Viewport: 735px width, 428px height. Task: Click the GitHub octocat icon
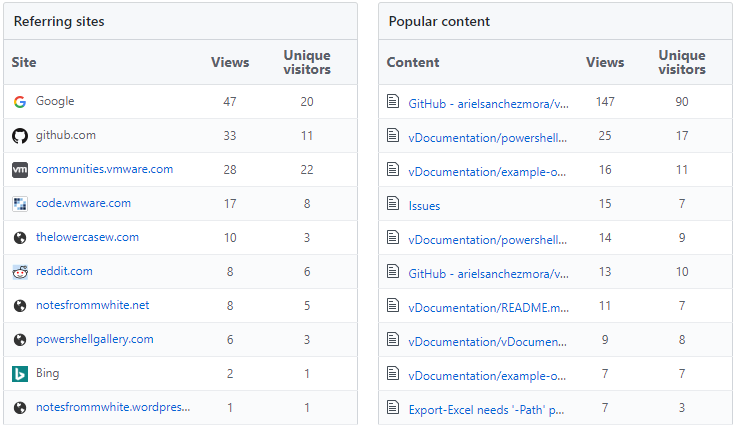click(x=20, y=136)
